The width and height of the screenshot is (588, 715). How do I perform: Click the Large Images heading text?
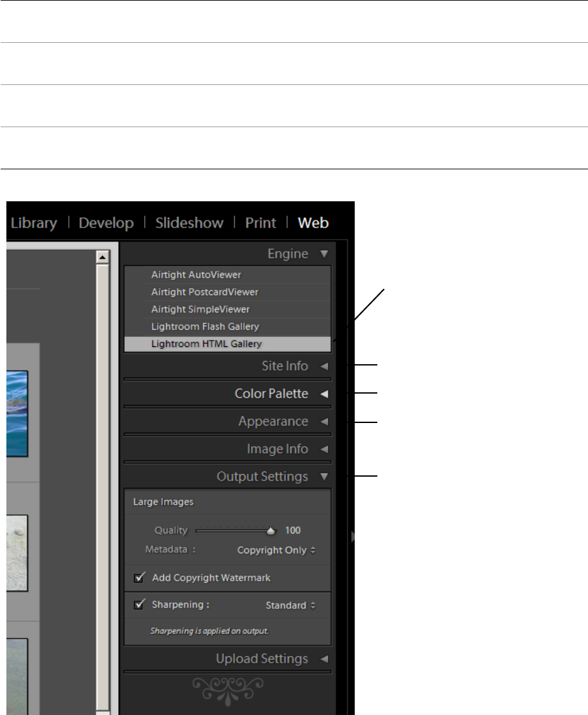pos(163,502)
